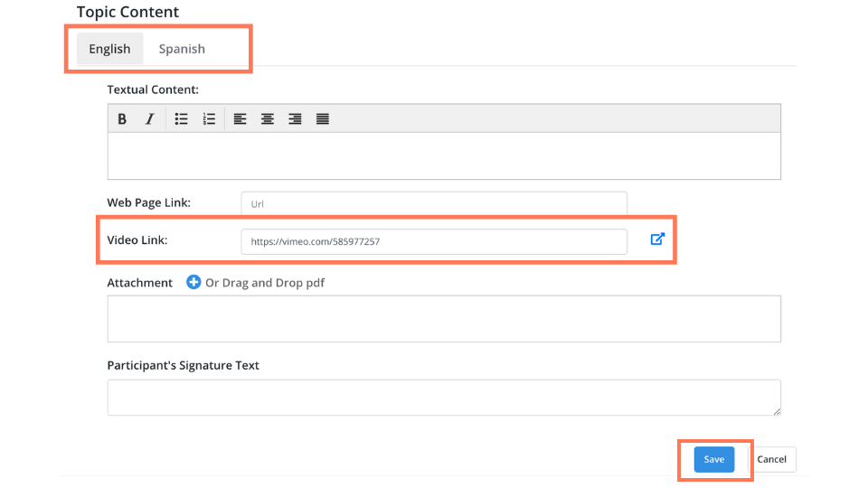Save the topic content
Screen dimensions: 868x488
click(714, 459)
